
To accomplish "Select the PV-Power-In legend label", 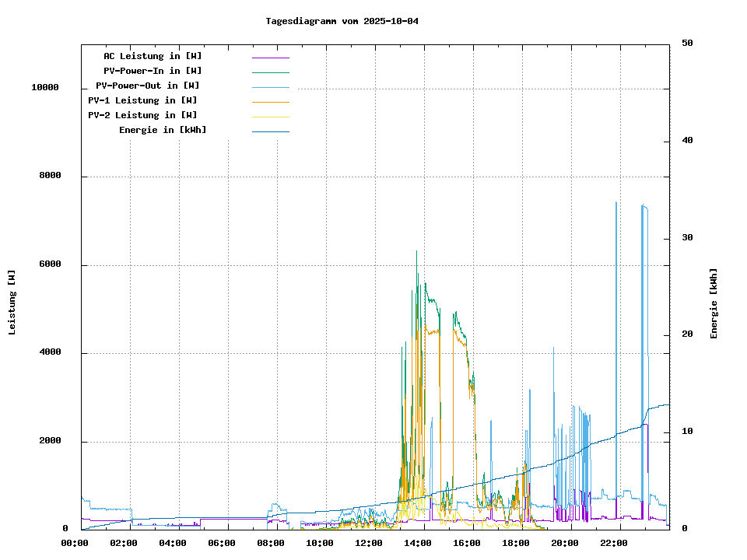I will 153,71.
